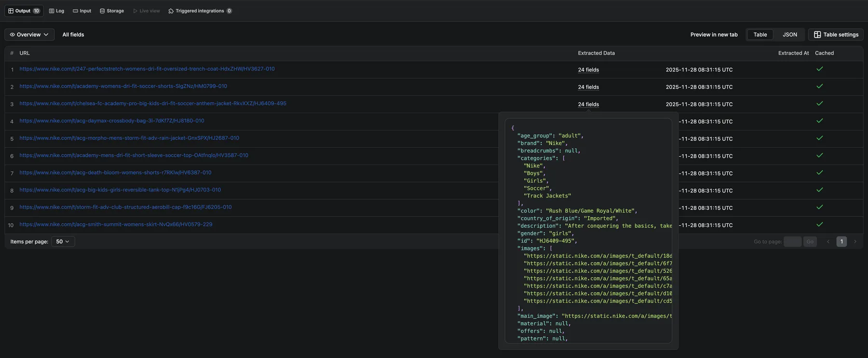Open the academy mens soccer top URL
The height and width of the screenshot is (358, 868).
click(x=134, y=155)
